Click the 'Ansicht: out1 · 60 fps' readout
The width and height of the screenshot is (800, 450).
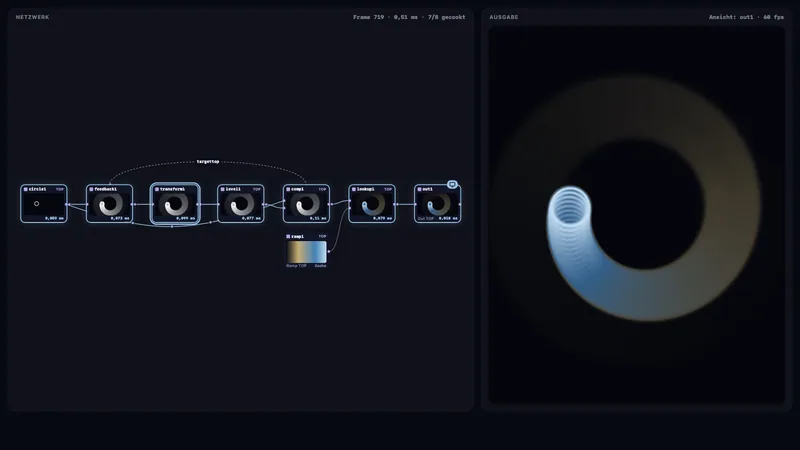point(746,17)
